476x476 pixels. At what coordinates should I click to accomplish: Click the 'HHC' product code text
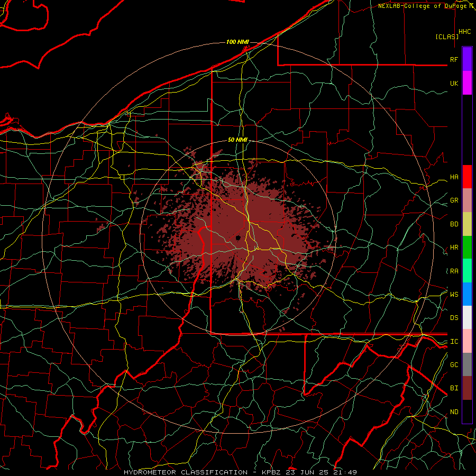[464, 32]
